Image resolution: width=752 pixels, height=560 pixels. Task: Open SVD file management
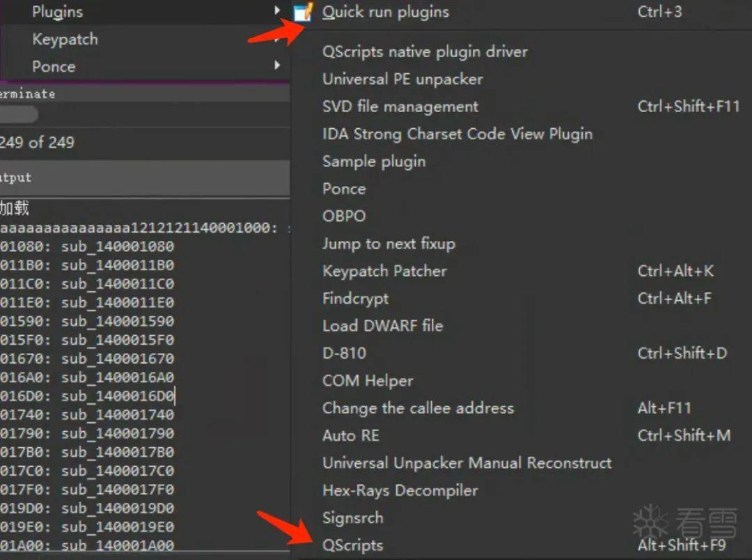tap(400, 106)
